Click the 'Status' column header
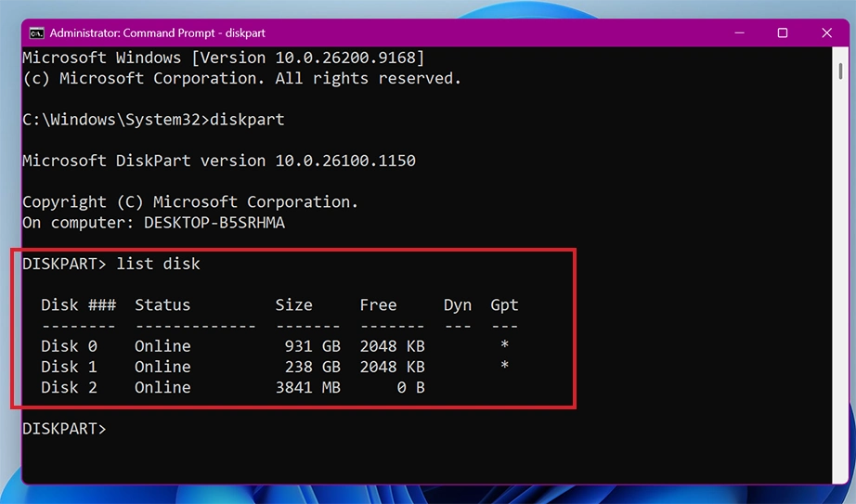The width and height of the screenshot is (856, 504). pyautogui.click(x=162, y=304)
